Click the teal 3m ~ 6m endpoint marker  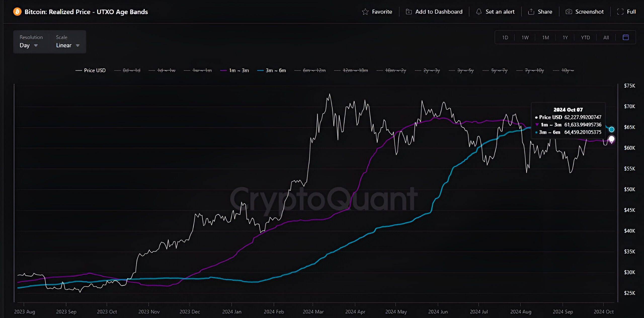pos(612,129)
